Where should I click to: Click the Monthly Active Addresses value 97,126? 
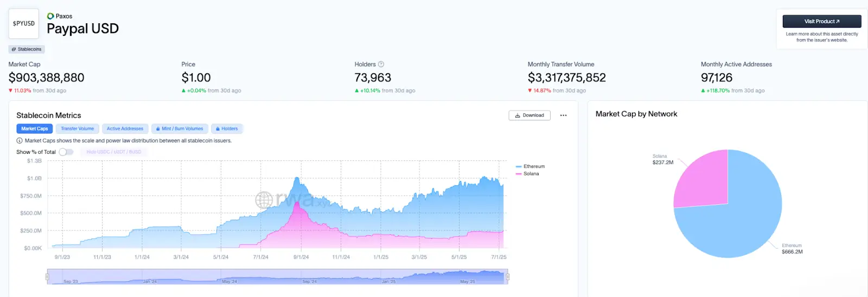[x=717, y=78]
